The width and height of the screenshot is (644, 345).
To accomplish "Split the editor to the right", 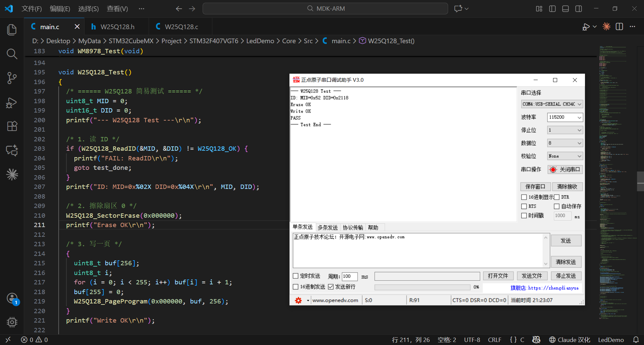I will pyautogui.click(x=620, y=26).
